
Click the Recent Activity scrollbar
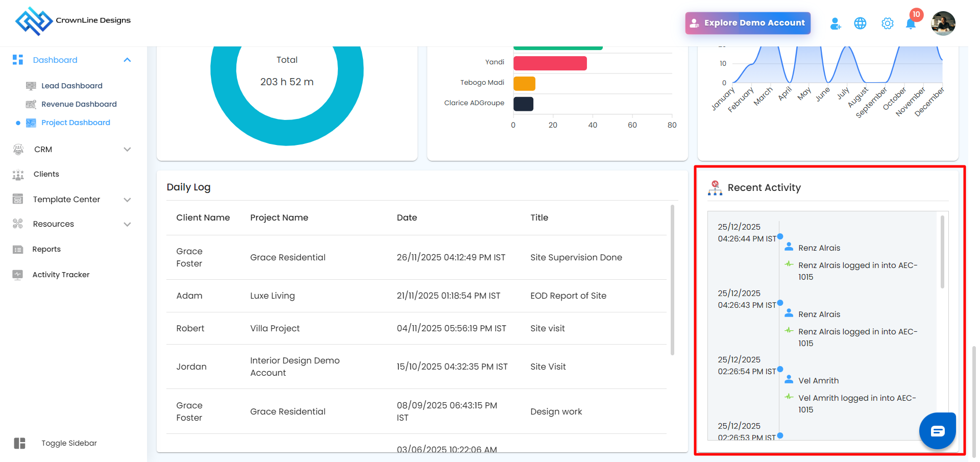942,252
